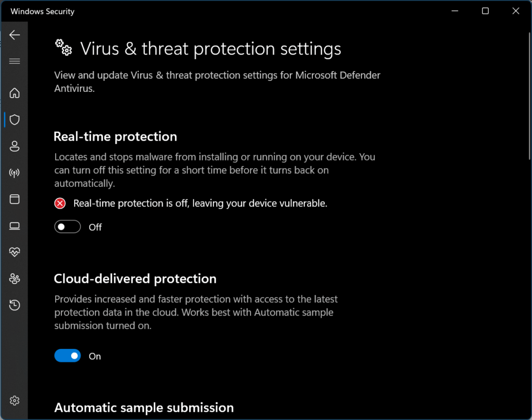Open Device performance & health
The height and width of the screenshot is (420, 532).
[14, 252]
